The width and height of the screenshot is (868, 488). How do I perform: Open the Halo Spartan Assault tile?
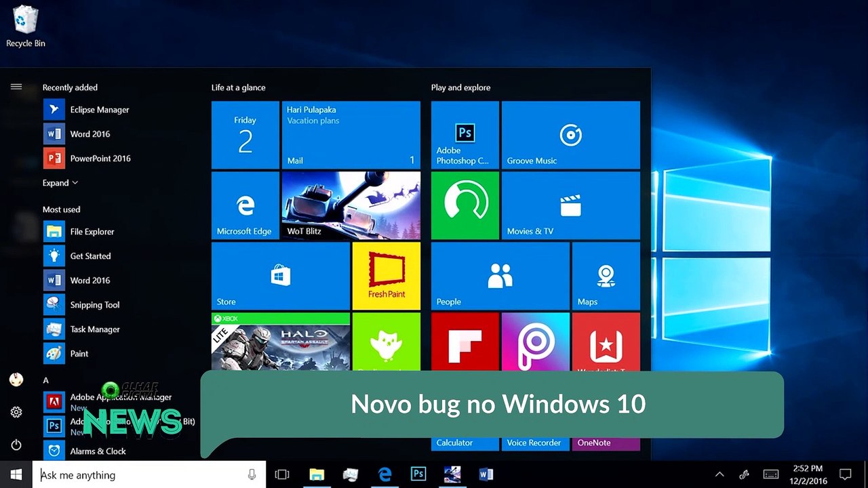coord(281,342)
